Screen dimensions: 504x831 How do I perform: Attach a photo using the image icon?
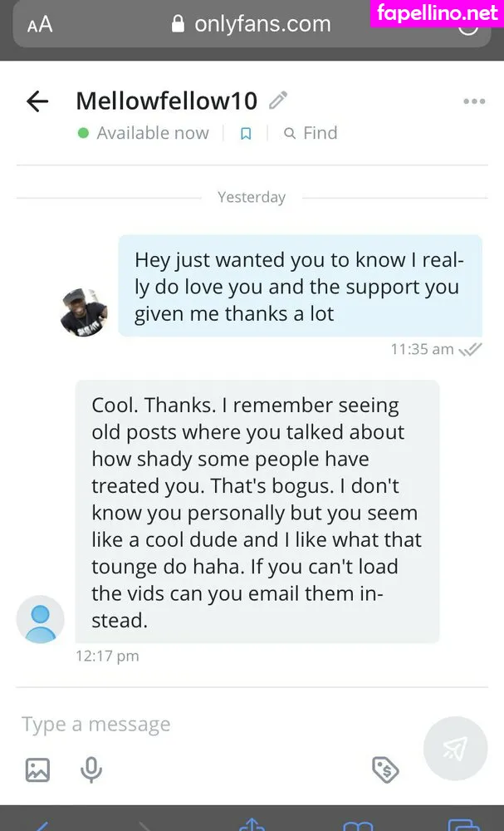[37, 770]
